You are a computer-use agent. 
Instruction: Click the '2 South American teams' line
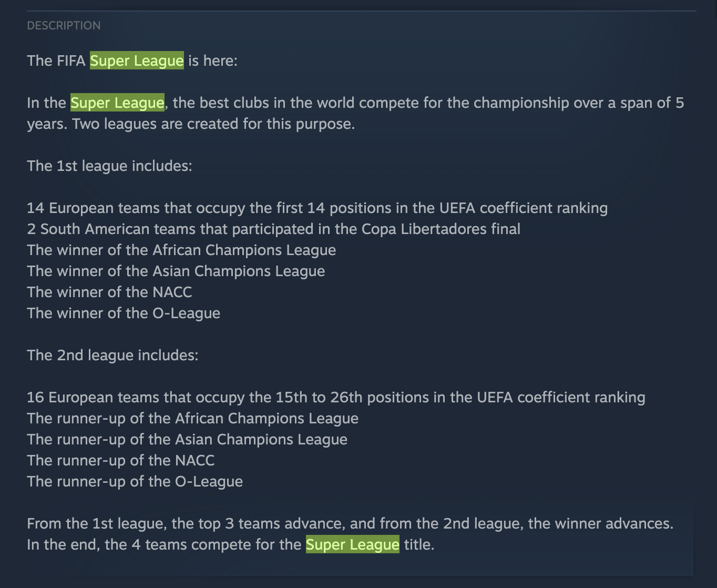[273, 229]
